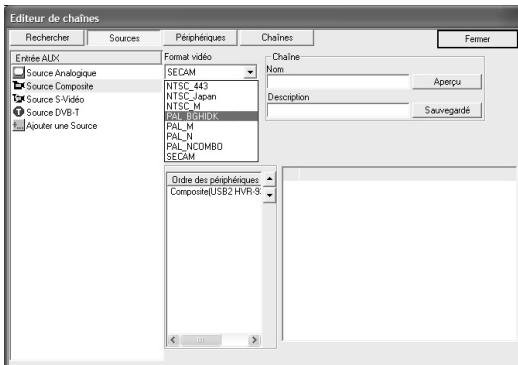Click the Source Analogique monitor icon
This screenshot has height=365, width=518.
tap(19, 72)
